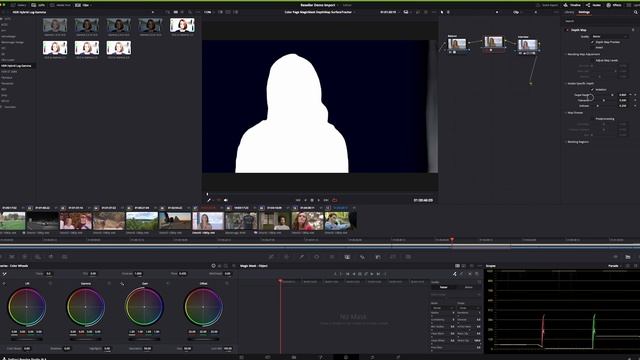Image resolution: width=640 pixels, height=360 pixels.
Task: Select subtract stroke tool in Magic Mask
Action: coord(462,274)
